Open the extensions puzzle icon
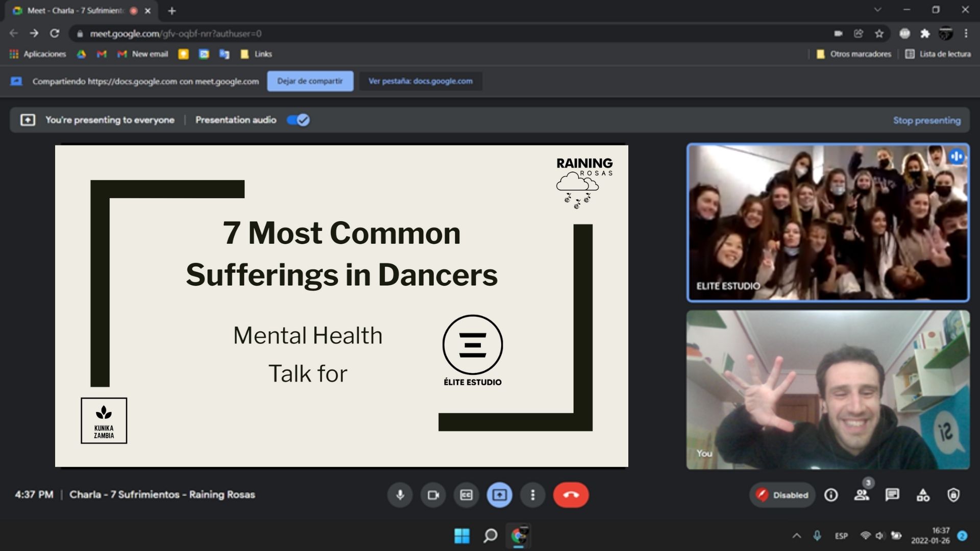 pos(925,34)
